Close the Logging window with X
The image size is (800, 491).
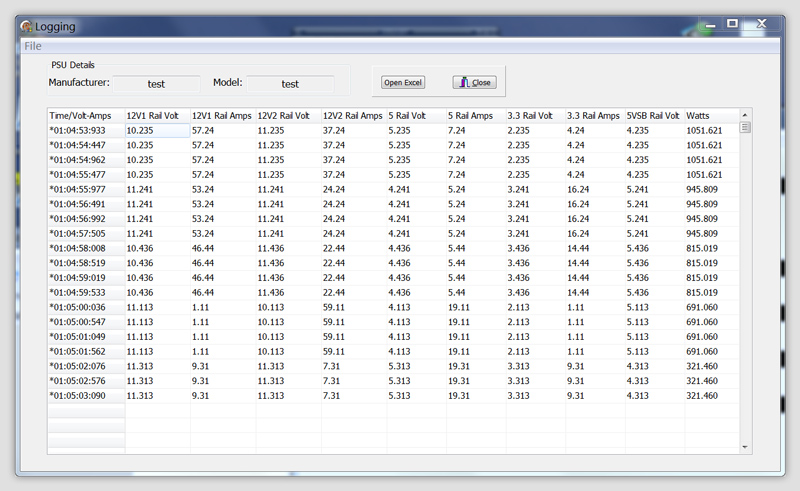click(761, 23)
